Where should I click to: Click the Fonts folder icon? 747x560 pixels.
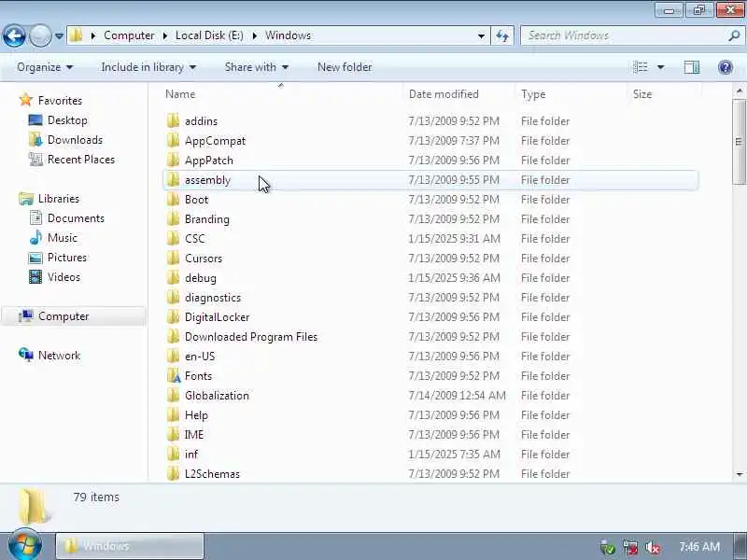[174, 376]
